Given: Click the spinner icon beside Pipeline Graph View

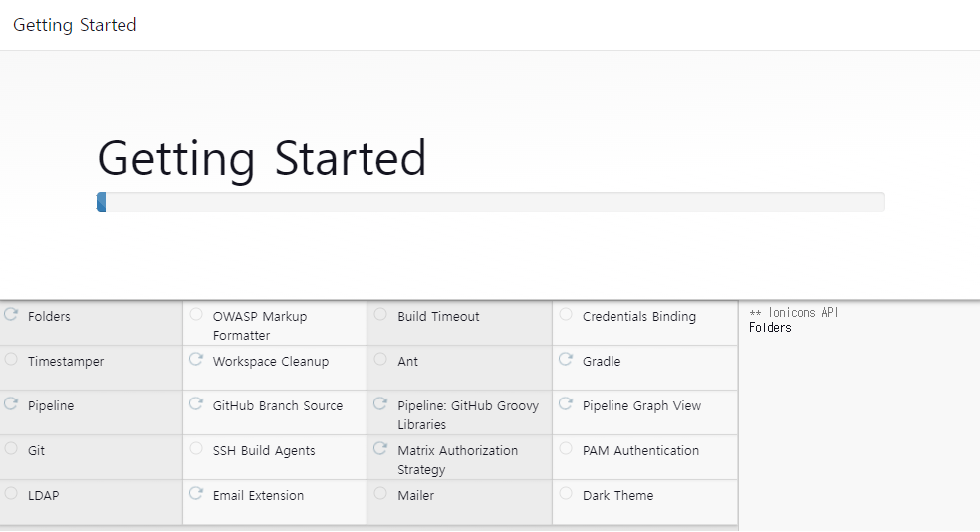Looking at the screenshot, I should point(566,404).
